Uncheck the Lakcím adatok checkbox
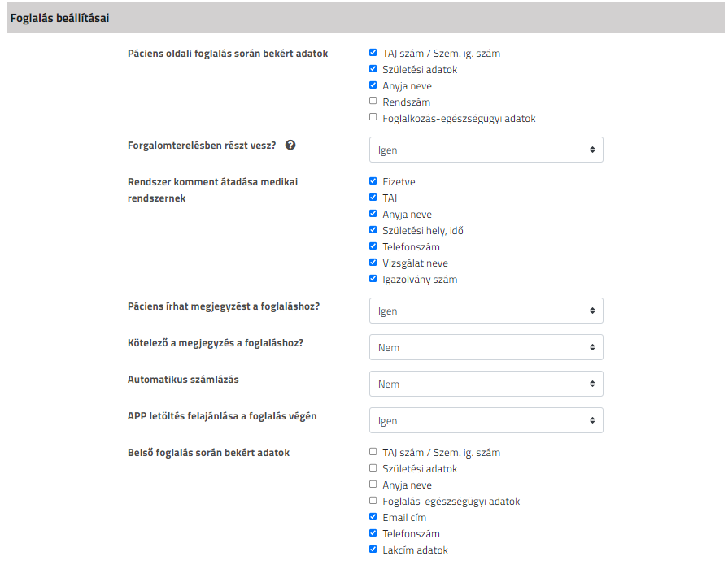The height and width of the screenshot is (565, 728). 373,549
